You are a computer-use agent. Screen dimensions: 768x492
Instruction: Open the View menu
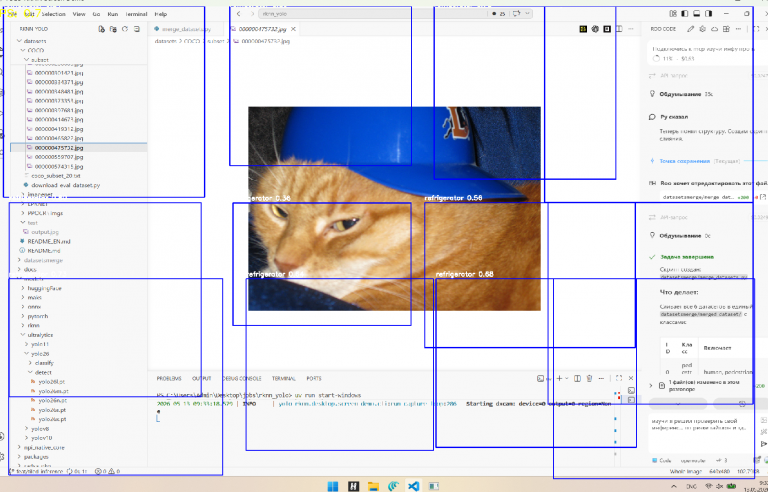[x=79, y=14]
